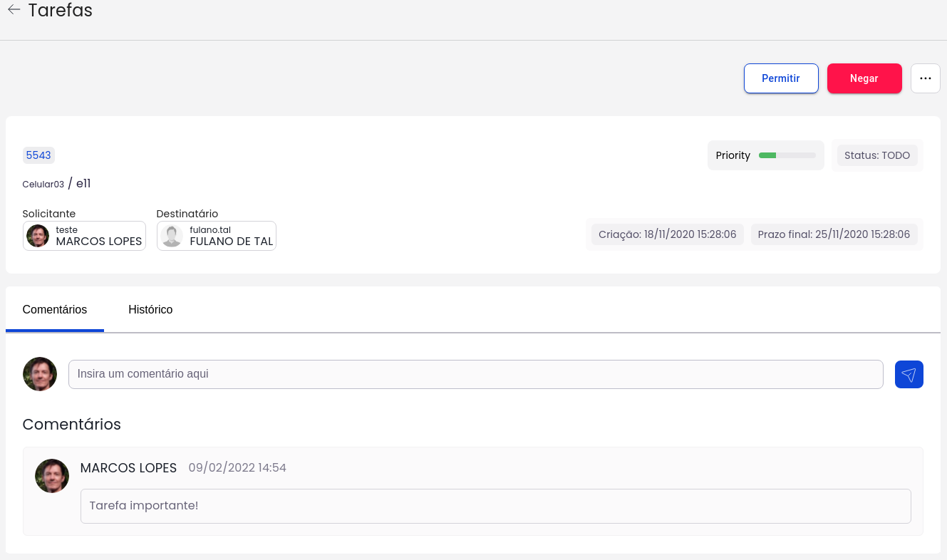Focus the 'Insira um comentário aqui' field
The width and height of the screenshot is (947, 560).
pyautogui.click(x=475, y=374)
